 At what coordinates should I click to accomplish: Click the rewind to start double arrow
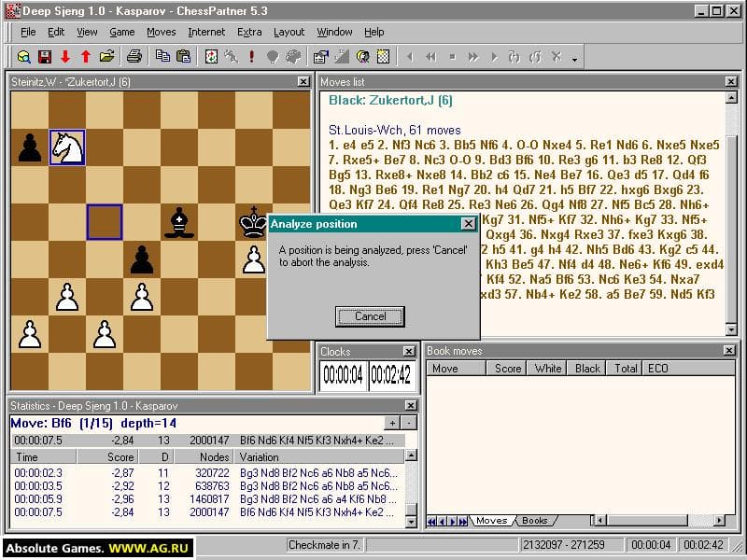[431, 57]
